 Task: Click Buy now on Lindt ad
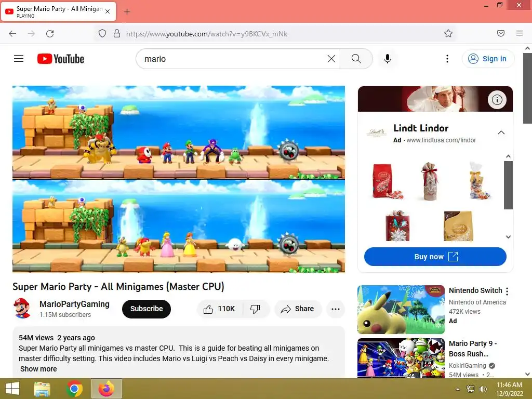tap(435, 257)
